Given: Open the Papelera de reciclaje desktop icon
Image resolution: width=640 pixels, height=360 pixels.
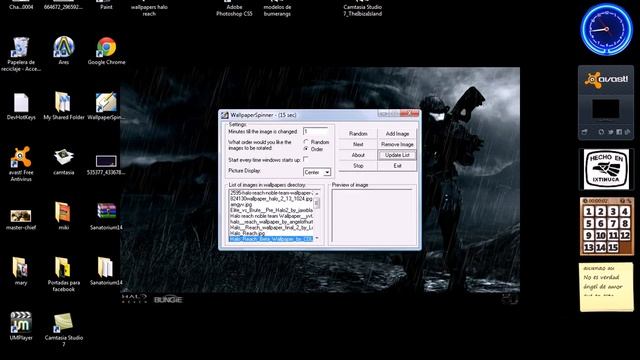Looking at the screenshot, I should click(x=21, y=47).
